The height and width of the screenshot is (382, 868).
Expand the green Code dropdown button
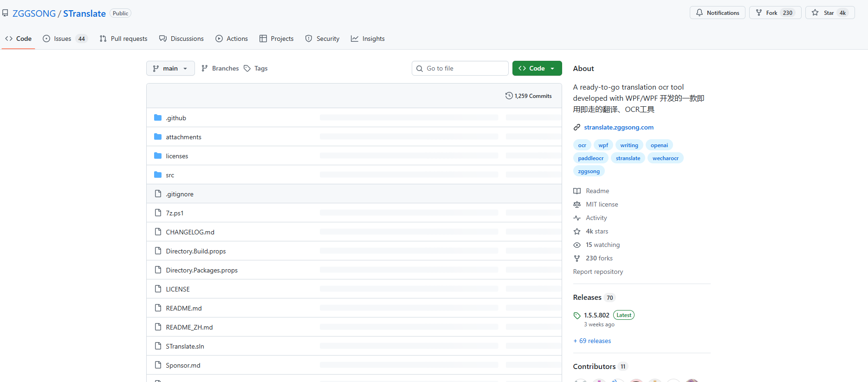(x=537, y=68)
